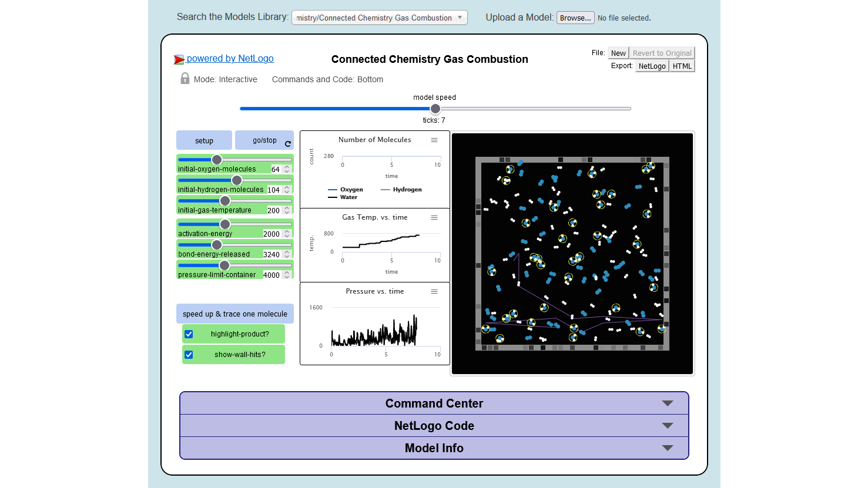Click the forever arrow on go/stop button

(x=287, y=143)
